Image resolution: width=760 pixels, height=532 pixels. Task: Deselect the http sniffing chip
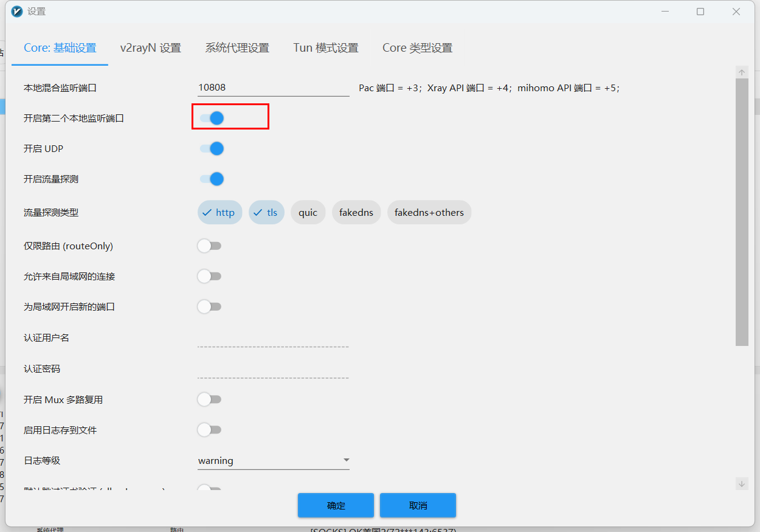click(x=220, y=213)
